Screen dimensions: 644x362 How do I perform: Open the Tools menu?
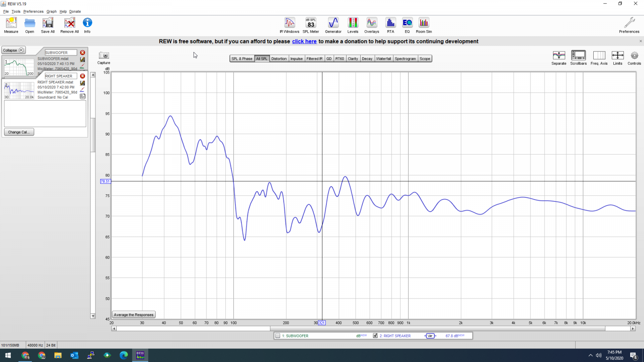tap(16, 12)
